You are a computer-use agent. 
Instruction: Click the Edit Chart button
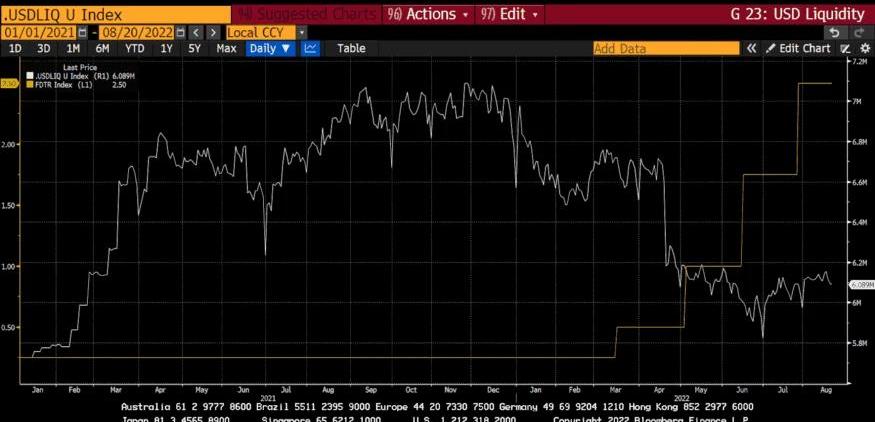pos(798,48)
